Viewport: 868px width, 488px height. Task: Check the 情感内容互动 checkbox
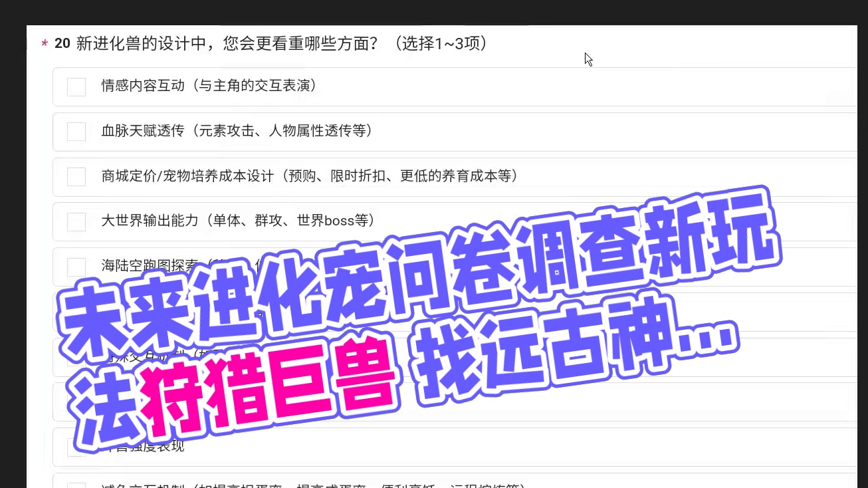[76, 86]
